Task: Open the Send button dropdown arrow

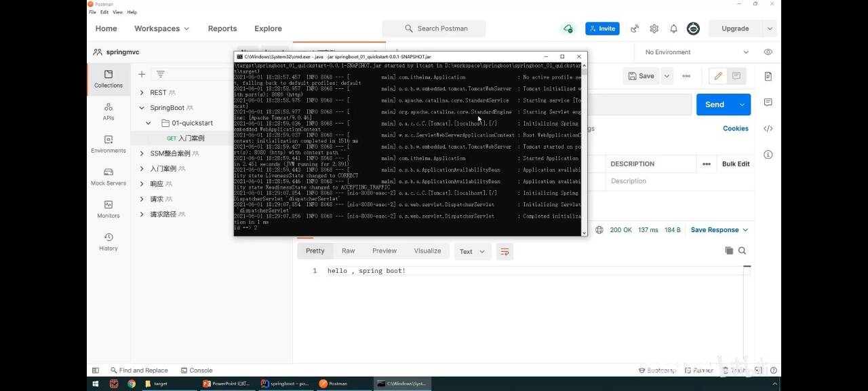Action: click(x=742, y=105)
